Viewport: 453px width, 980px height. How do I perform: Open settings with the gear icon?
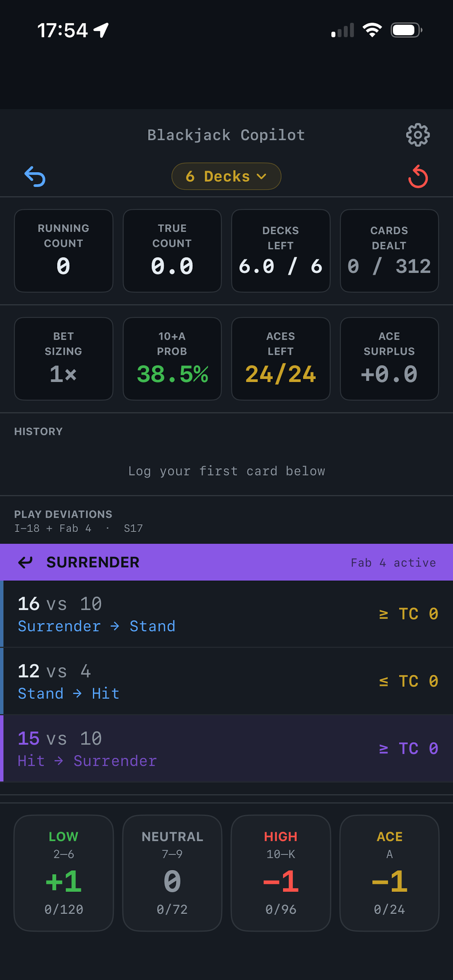click(418, 135)
